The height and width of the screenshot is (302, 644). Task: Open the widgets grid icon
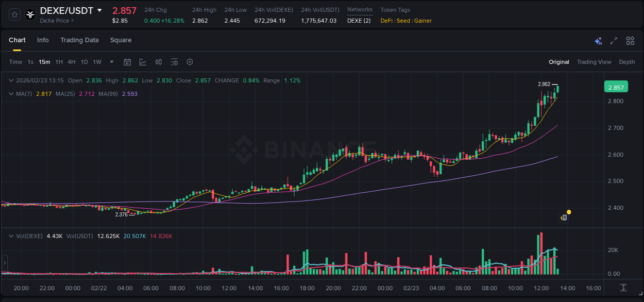(x=630, y=40)
